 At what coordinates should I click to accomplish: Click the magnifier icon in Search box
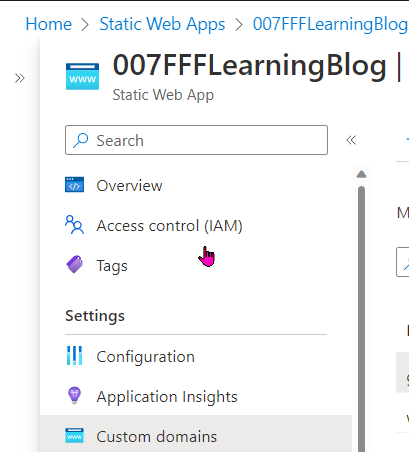(81, 140)
